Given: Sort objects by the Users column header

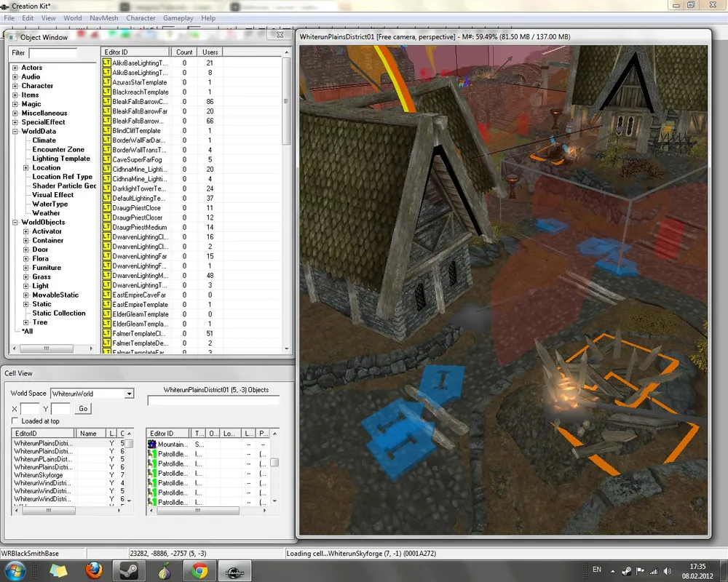Looking at the screenshot, I should tap(210, 52).
